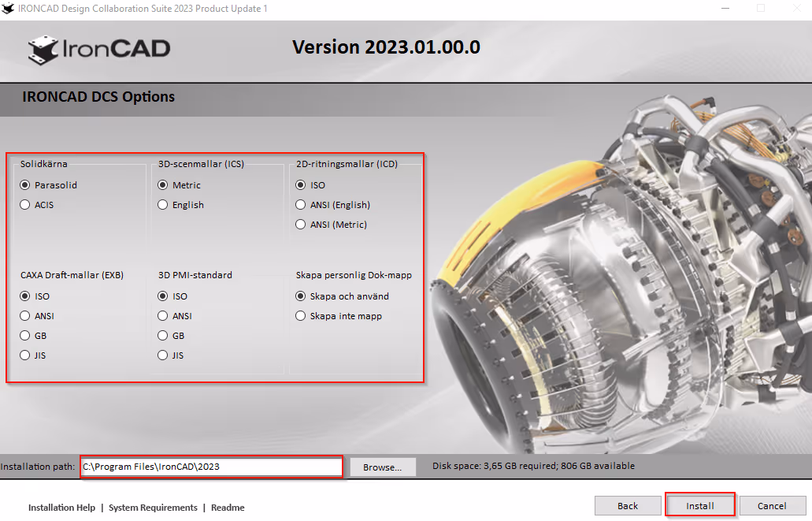Screen dimensions: 812x521
Task: Choose Metric for 3D-scenmallar (ICS)
Action: click(180, 185)
